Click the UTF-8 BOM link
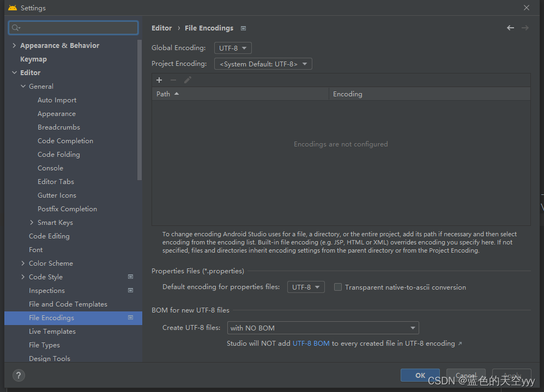The height and width of the screenshot is (392, 544). pos(311,343)
